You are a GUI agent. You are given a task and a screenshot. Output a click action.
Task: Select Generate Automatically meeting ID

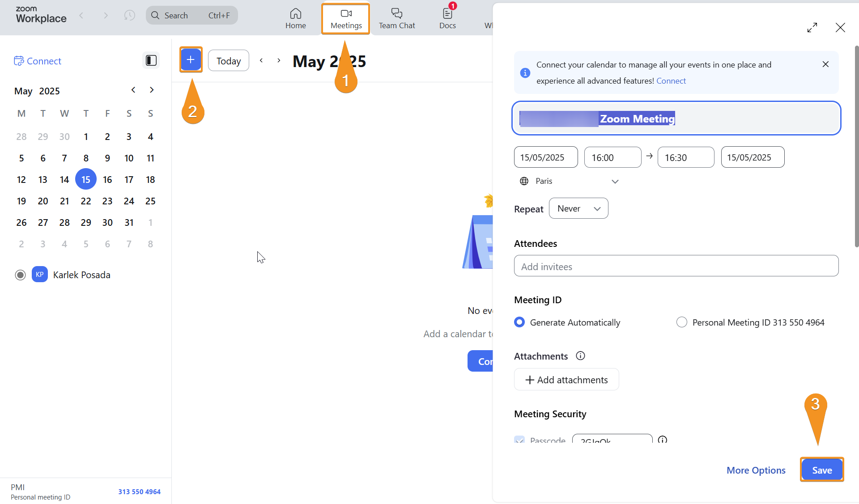(x=519, y=322)
